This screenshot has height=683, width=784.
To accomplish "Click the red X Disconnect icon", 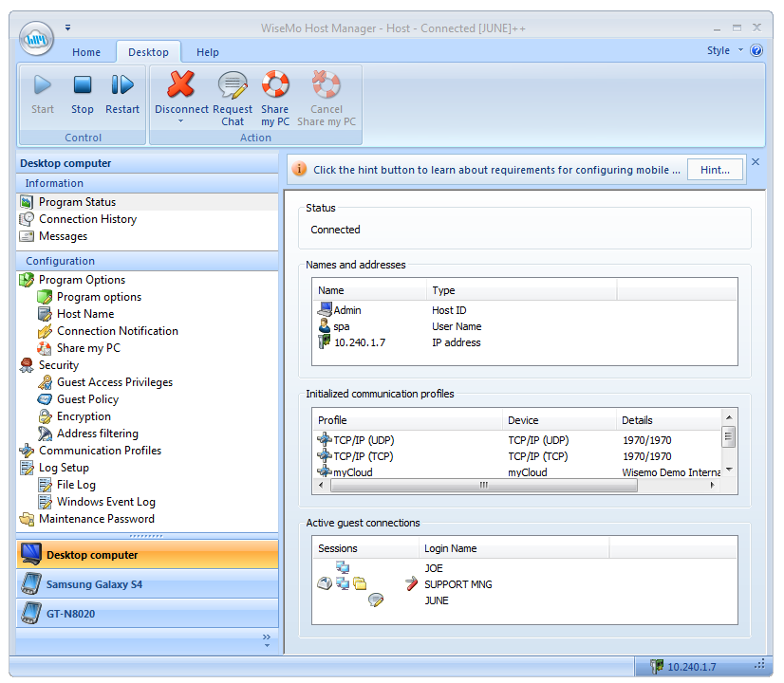I will click(180, 83).
